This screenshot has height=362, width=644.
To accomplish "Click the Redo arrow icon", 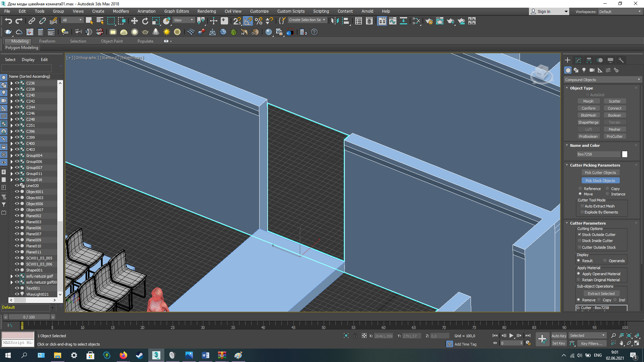I will coord(19,21).
